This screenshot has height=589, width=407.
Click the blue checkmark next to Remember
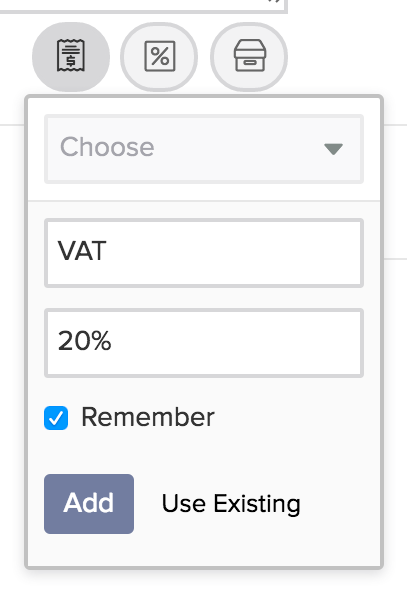click(56, 418)
